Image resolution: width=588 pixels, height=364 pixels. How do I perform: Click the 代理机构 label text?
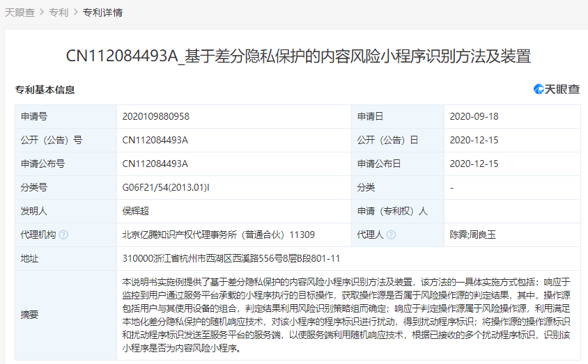pyautogui.click(x=38, y=235)
